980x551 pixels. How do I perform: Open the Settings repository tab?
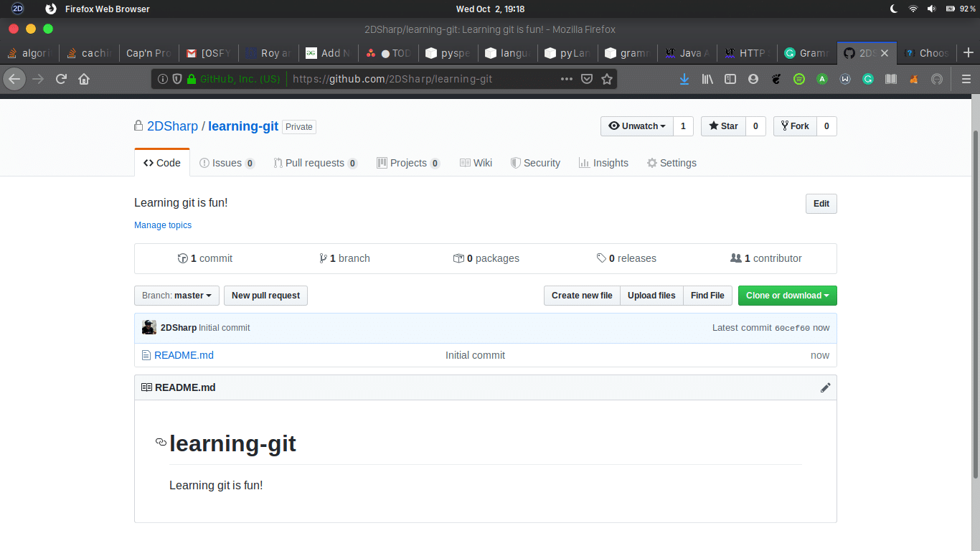[672, 163]
